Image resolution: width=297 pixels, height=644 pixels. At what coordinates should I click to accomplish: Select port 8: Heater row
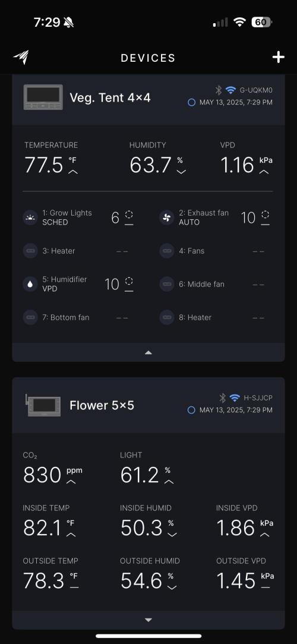pos(216,317)
